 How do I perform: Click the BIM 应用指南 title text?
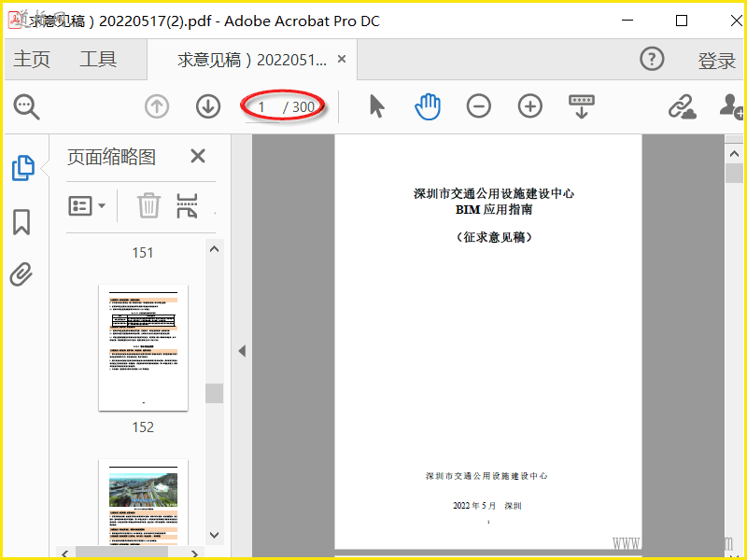click(494, 209)
